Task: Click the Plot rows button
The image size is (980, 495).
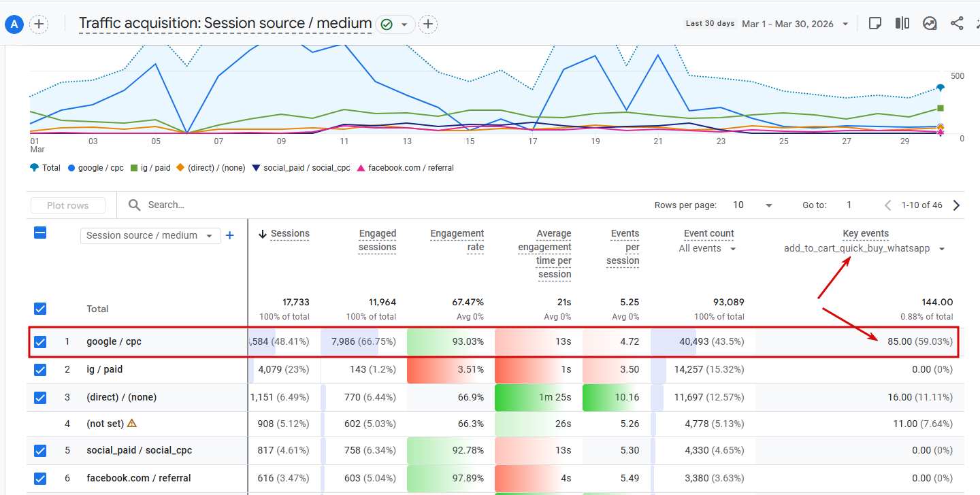Action: click(x=68, y=205)
